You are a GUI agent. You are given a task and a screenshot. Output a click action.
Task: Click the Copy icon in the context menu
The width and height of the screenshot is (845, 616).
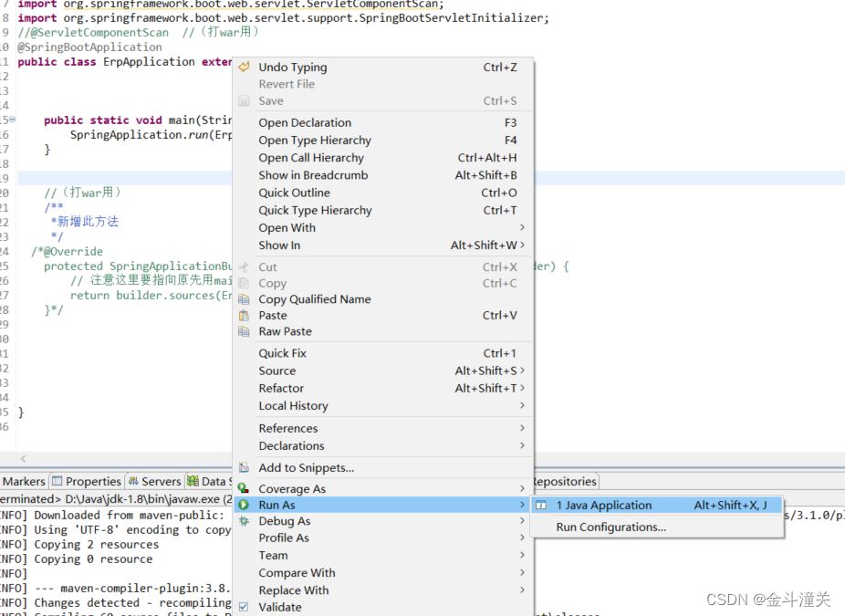(245, 283)
